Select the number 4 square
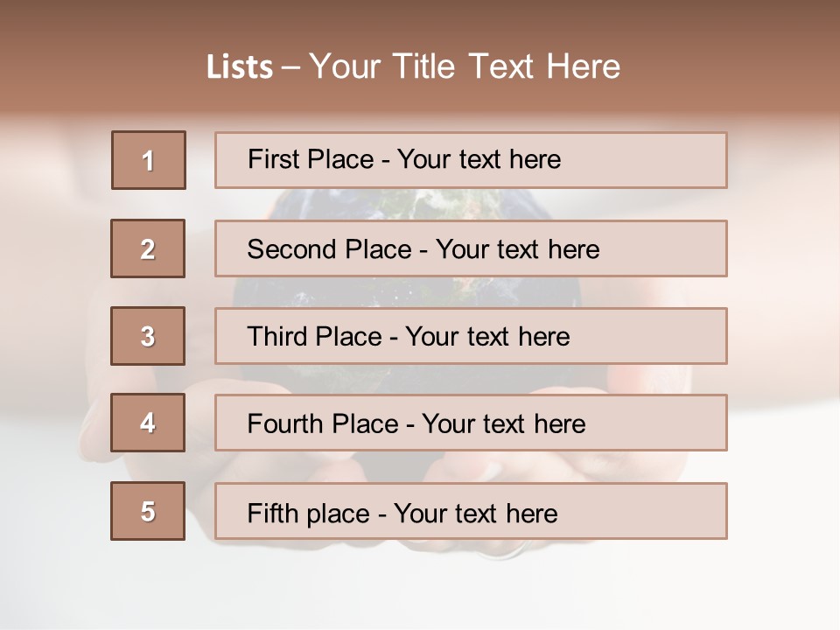Image resolution: width=840 pixels, height=630 pixels. point(148,423)
